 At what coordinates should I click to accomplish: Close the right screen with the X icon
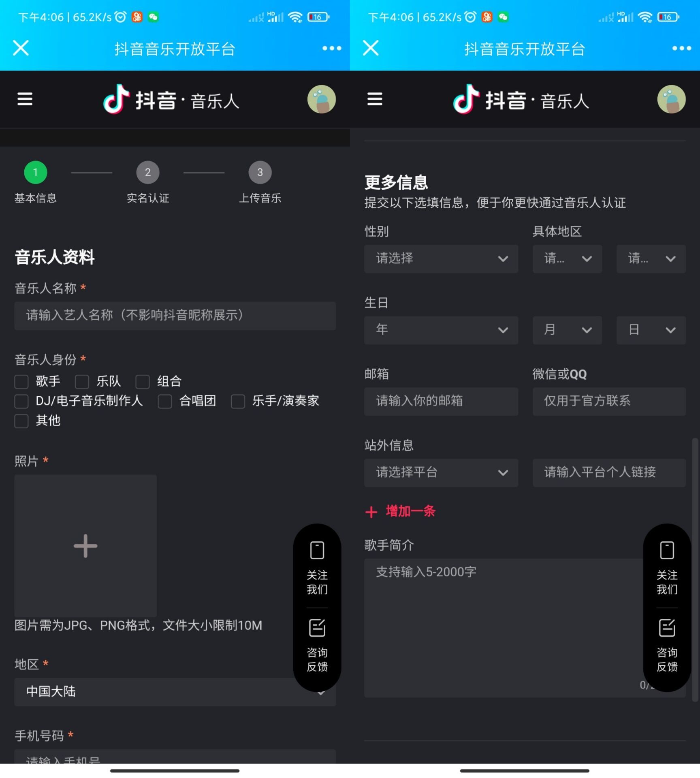click(x=371, y=48)
